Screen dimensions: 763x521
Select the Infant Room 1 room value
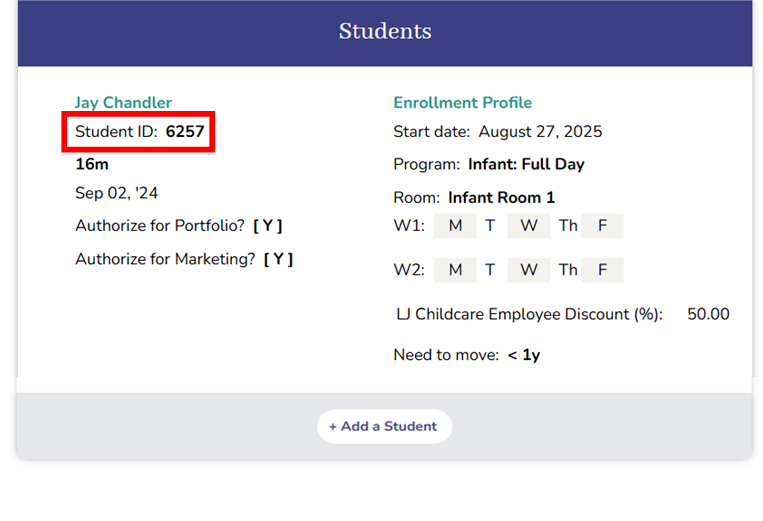click(x=501, y=197)
